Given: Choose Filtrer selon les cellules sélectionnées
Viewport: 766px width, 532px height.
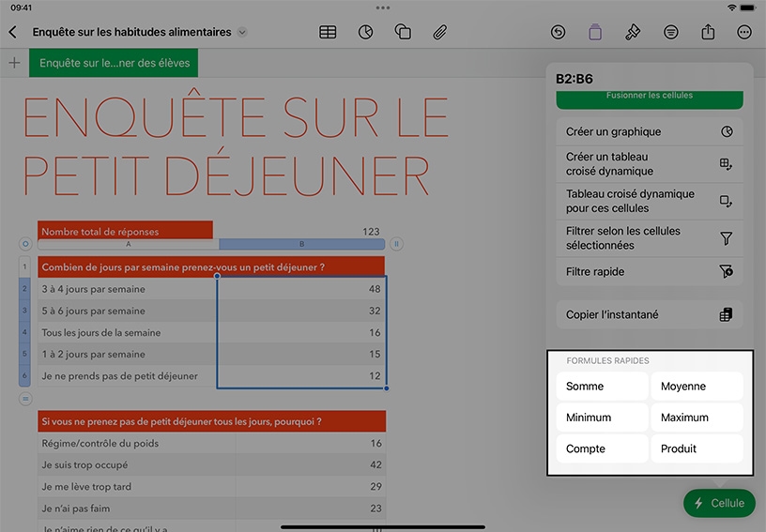Looking at the screenshot, I should (x=650, y=238).
